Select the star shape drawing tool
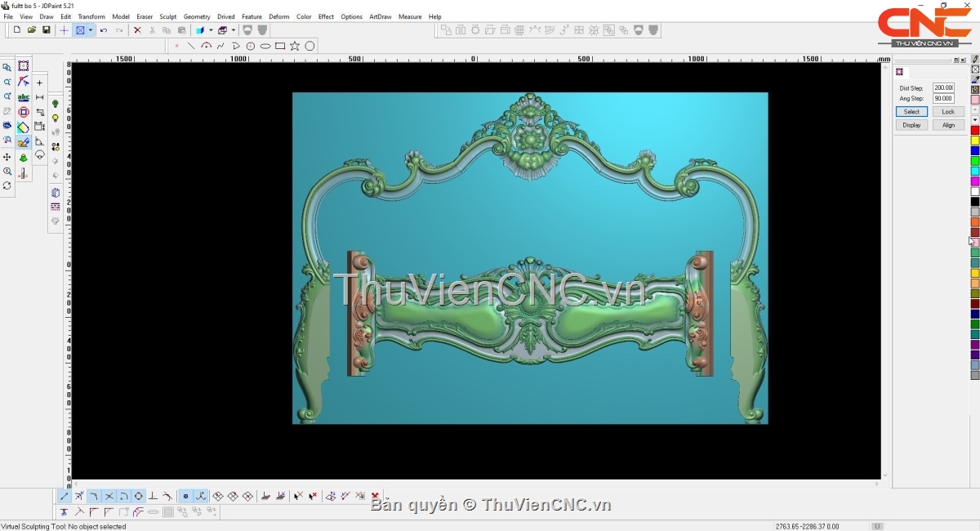 295,46
